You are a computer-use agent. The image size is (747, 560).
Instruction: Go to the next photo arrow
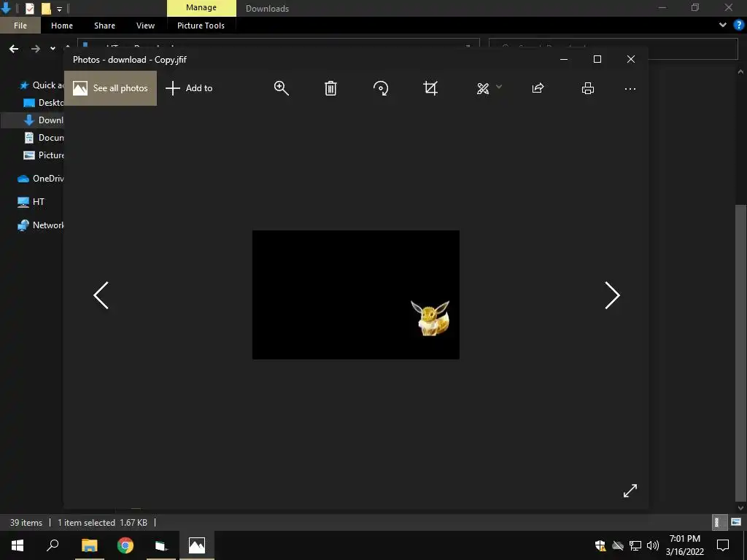click(x=612, y=295)
